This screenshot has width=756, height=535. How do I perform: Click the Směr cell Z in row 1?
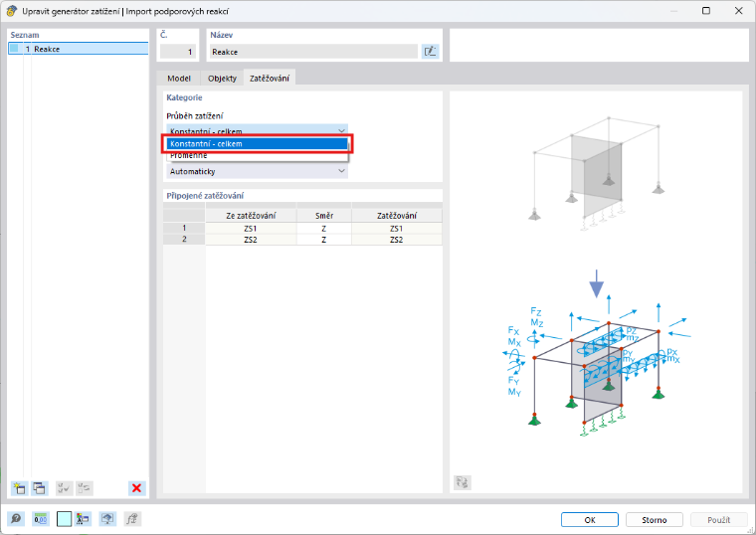pyautogui.click(x=324, y=228)
